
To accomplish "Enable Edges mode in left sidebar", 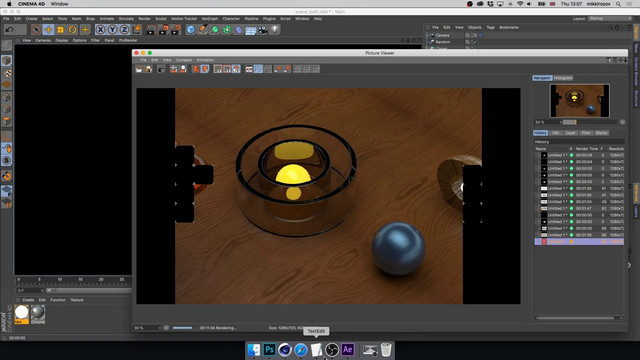I will (x=7, y=109).
